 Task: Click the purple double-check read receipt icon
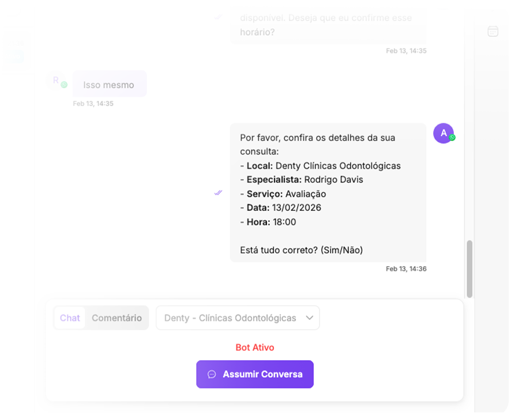click(x=218, y=193)
